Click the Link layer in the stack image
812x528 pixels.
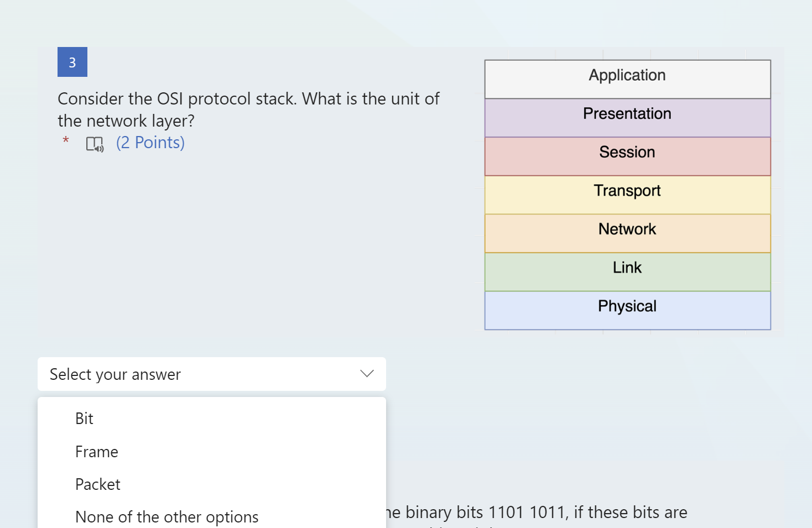coord(627,267)
